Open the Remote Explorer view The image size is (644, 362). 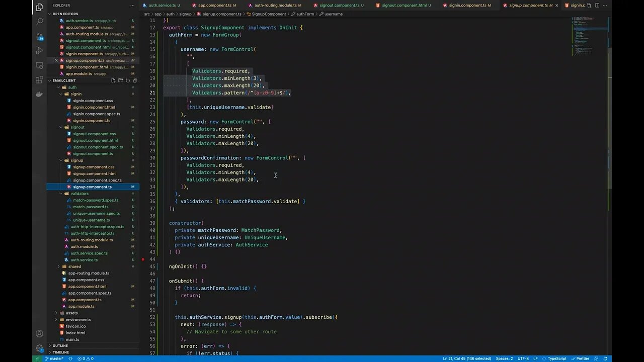pyautogui.click(x=39, y=65)
